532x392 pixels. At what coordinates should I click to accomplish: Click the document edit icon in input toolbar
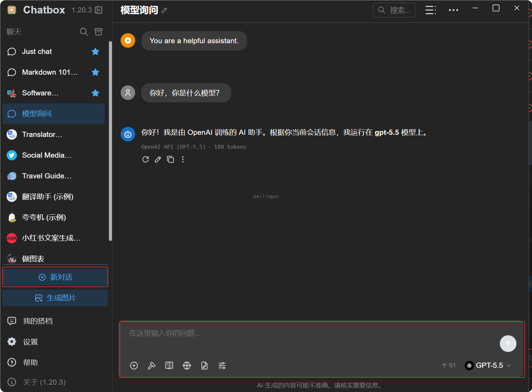204,365
